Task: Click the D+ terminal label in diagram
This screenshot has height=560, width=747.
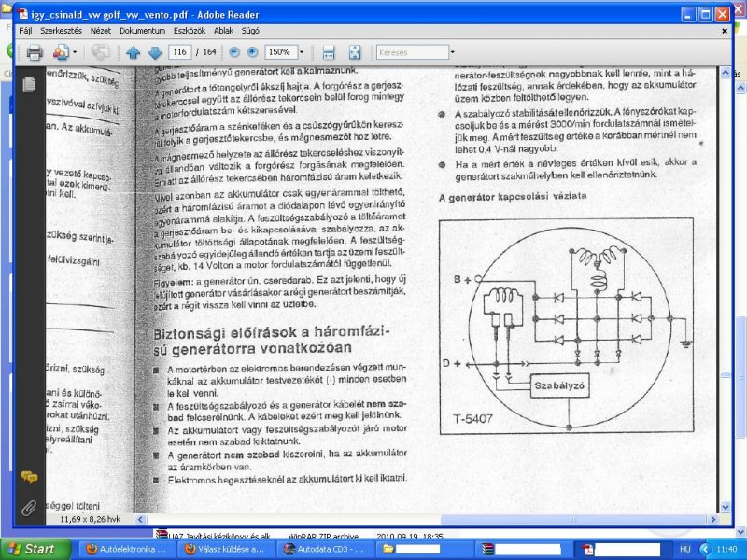Action: click(x=451, y=364)
